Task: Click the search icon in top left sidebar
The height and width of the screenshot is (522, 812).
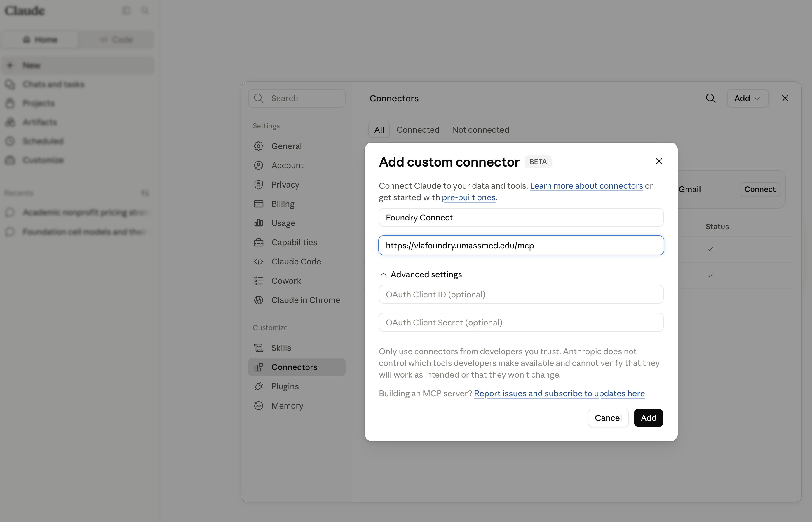Action: click(x=145, y=10)
